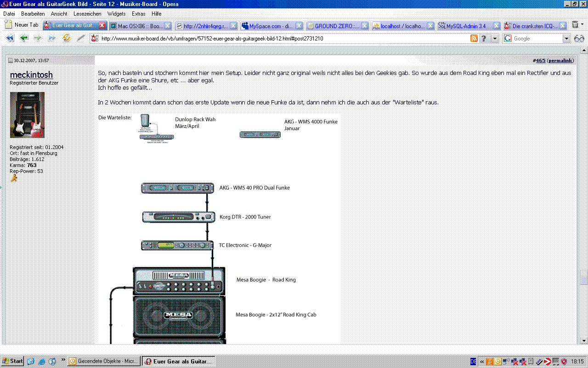588x368 pixels.
Task: Close the MySQL-Admin 3.4 tab
Action: point(496,26)
